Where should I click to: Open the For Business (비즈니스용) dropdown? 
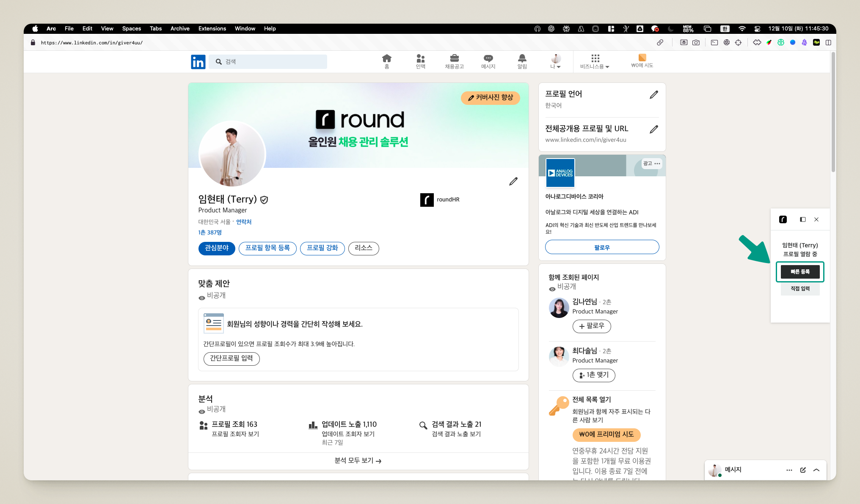[x=595, y=61]
